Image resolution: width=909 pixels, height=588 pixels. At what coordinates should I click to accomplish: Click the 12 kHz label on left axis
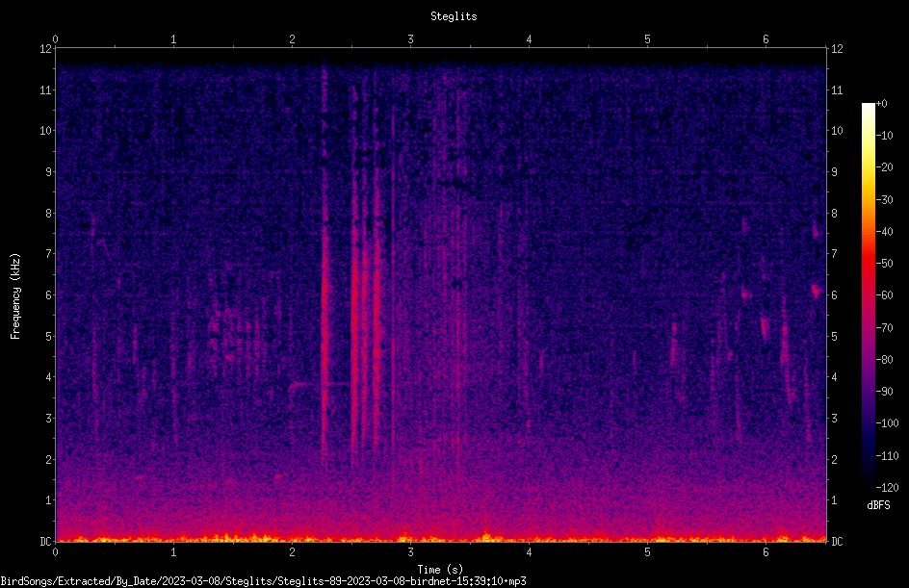click(45, 49)
